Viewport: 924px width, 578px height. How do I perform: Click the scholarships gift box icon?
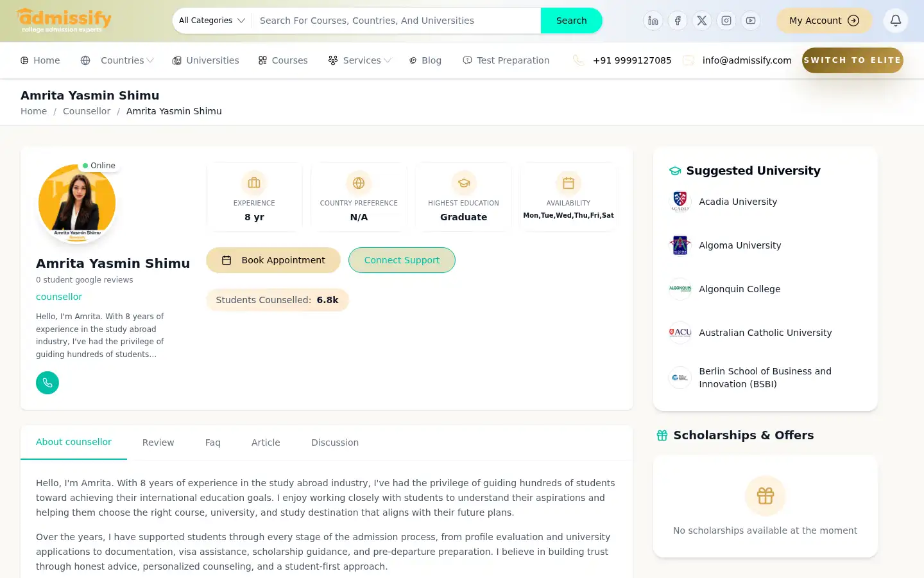[766, 496]
